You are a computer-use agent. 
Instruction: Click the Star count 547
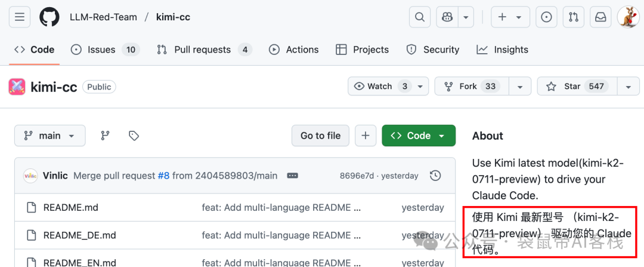tap(596, 87)
